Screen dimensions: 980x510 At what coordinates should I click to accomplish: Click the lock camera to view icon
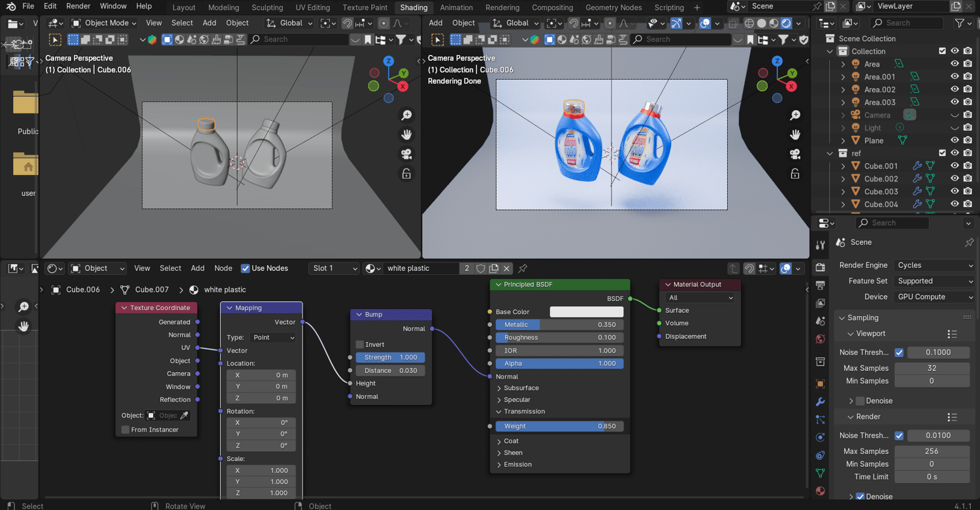tap(406, 174)
